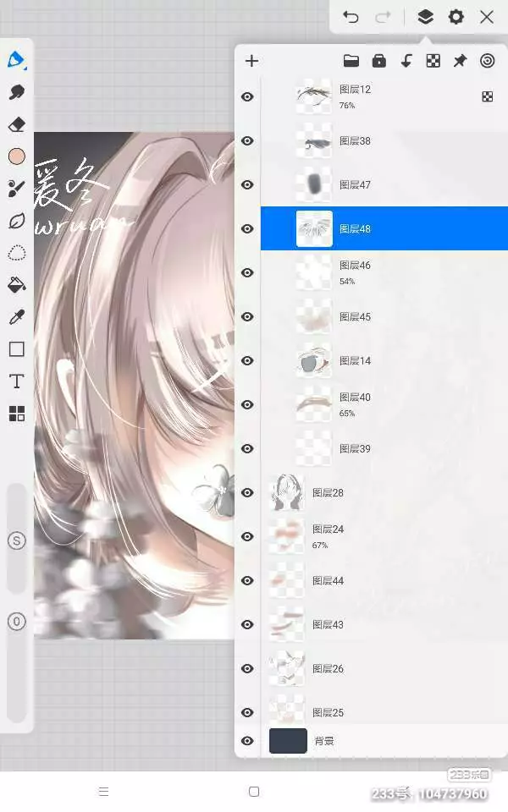Viewport: 508px width, 812px height.
Task: Toggle alpha lock checkerboard icon in toolbar
Action: click(x=433, y=61)
